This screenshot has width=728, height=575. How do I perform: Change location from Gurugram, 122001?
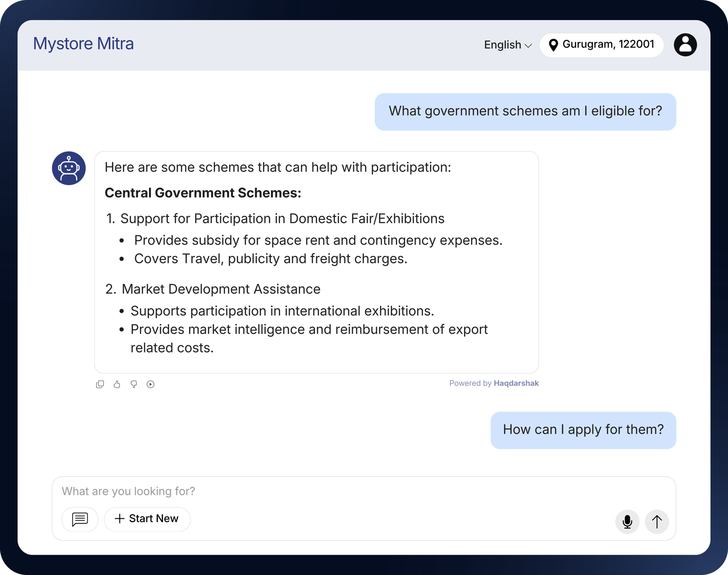click(x=608, y=45)
